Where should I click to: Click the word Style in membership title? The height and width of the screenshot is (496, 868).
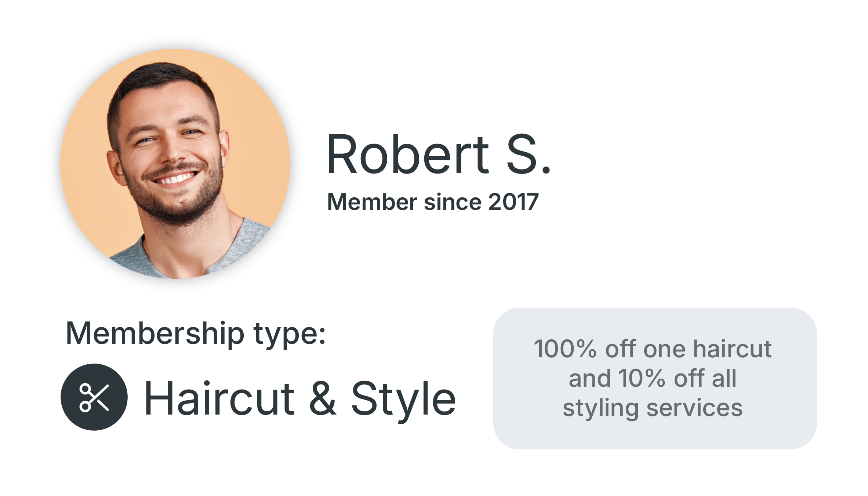tap(403, 401)
